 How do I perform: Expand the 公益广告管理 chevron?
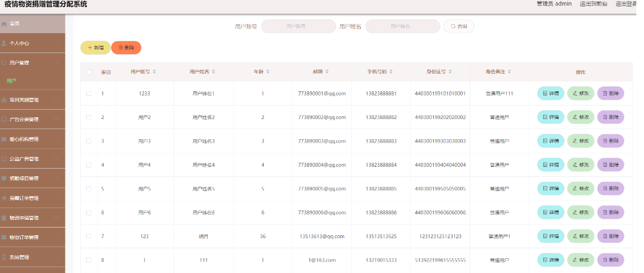click(x=57, y=159)
